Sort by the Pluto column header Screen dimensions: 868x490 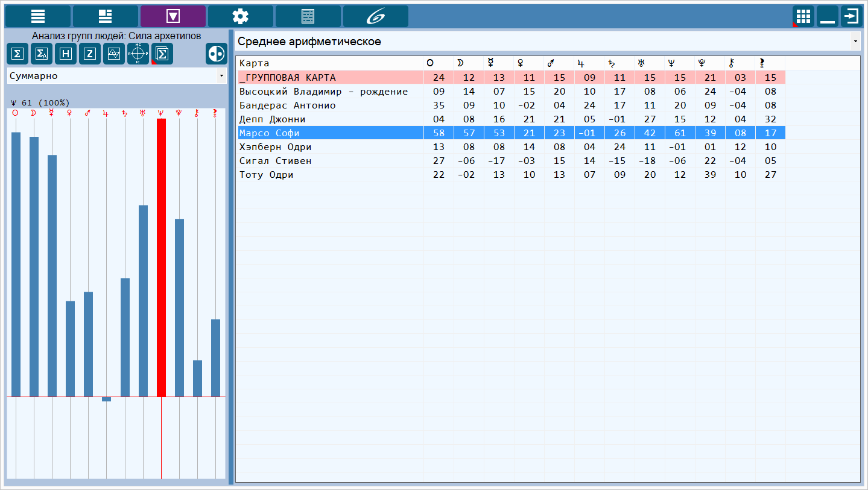(x=709, y=63)
